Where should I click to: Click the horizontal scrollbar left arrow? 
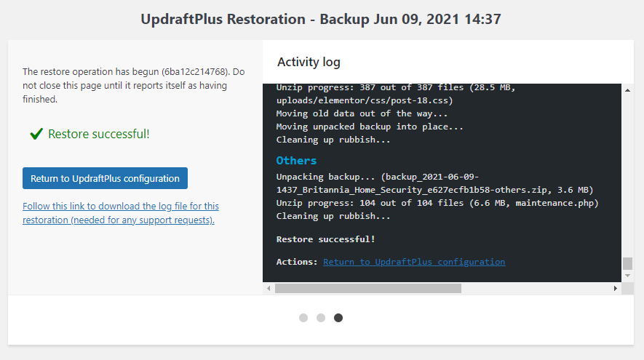(x=269, y=289)
